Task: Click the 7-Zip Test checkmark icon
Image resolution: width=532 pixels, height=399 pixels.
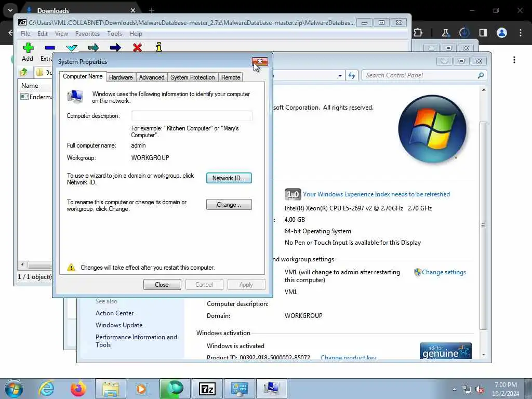Action: [x=72, y=48]
